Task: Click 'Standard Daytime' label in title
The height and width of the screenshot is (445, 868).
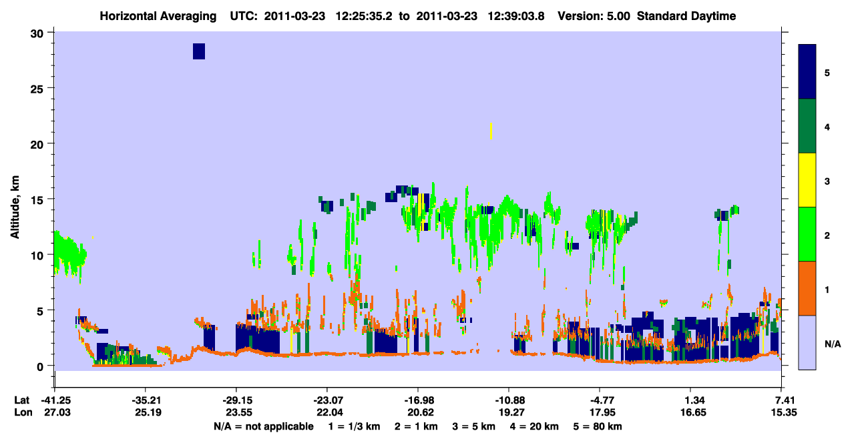Action: tap(686, 16)
